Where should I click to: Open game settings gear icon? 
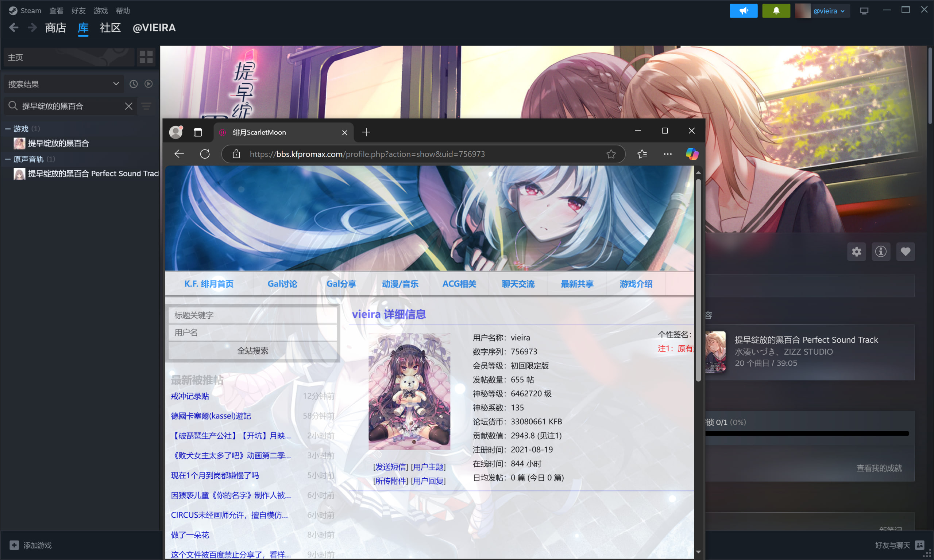856,251
